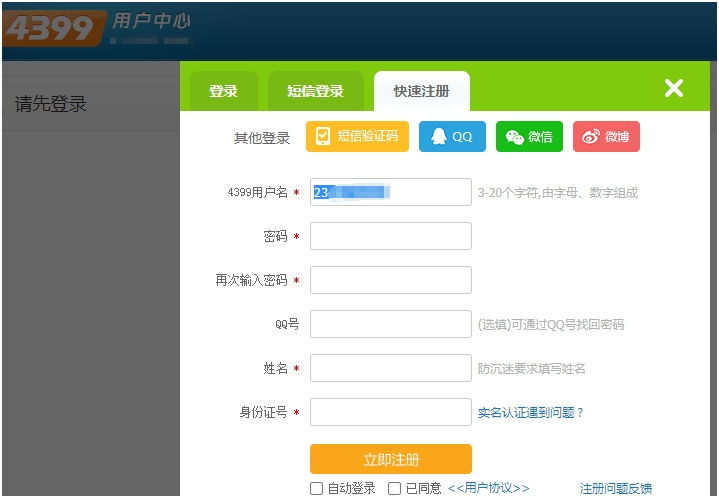Focus the 4399用户名 input field
Image resolution: width=719 pixels, height=498 pixels.
[390, 192]
